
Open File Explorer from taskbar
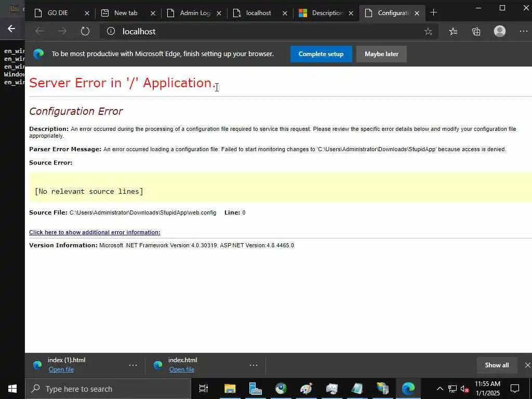click(230, 389)
